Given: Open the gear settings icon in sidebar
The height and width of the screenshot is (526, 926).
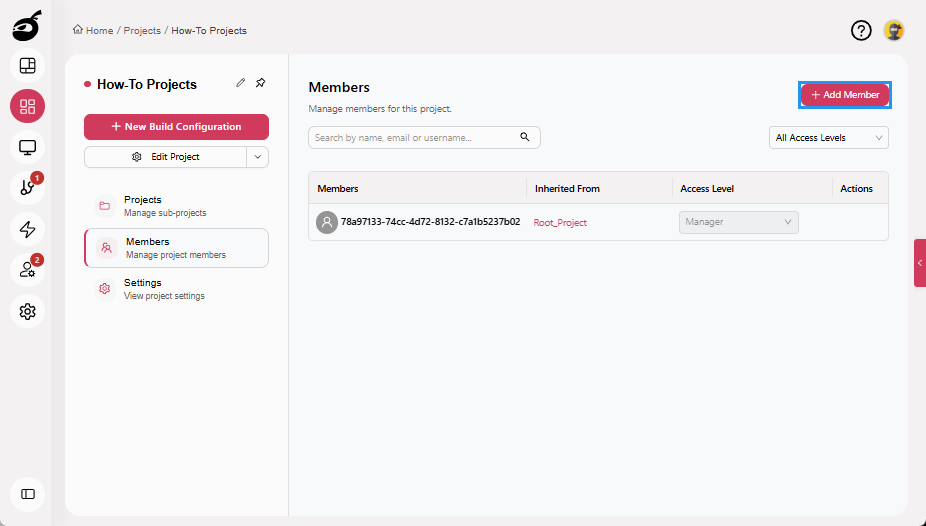Looking at the screenshot, I should (x=28, y=311).
